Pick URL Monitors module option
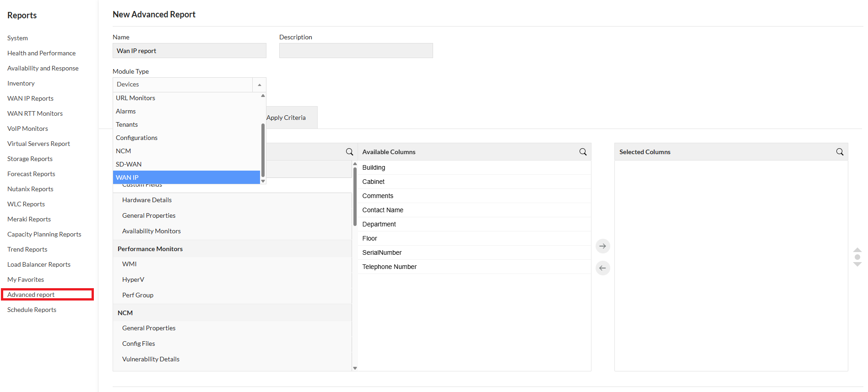The image size is (868, 392). coord(186,98)
